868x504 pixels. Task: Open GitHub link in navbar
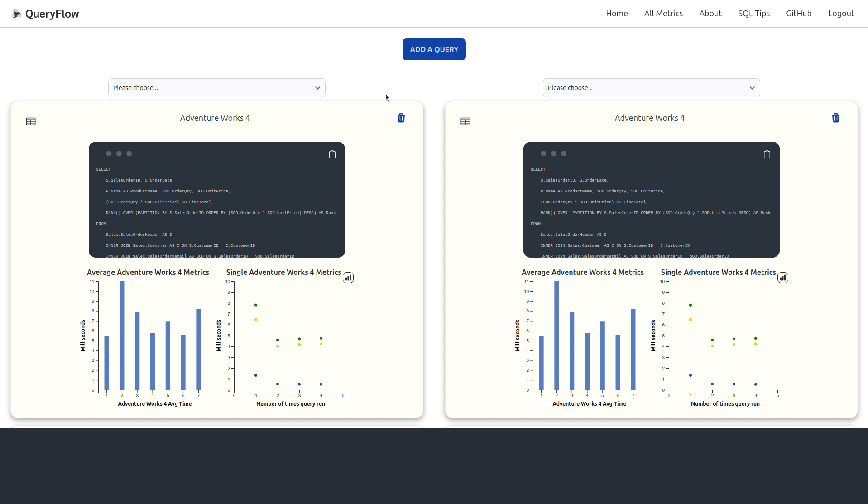(799, 14)
